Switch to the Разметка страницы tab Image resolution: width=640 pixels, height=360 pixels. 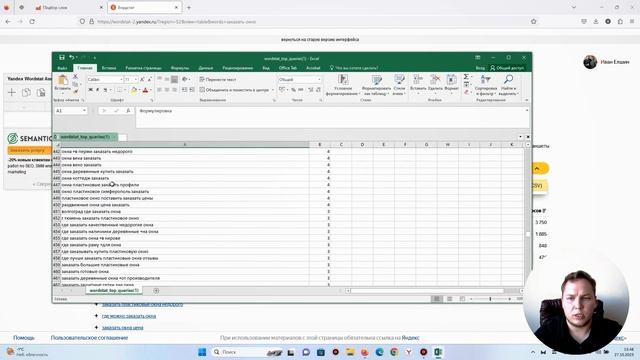click(143, 68)
